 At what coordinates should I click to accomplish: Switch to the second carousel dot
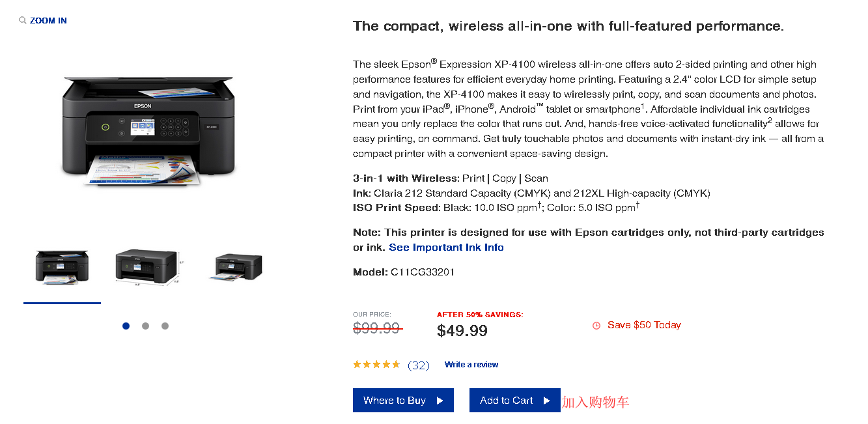coord(145,326)
